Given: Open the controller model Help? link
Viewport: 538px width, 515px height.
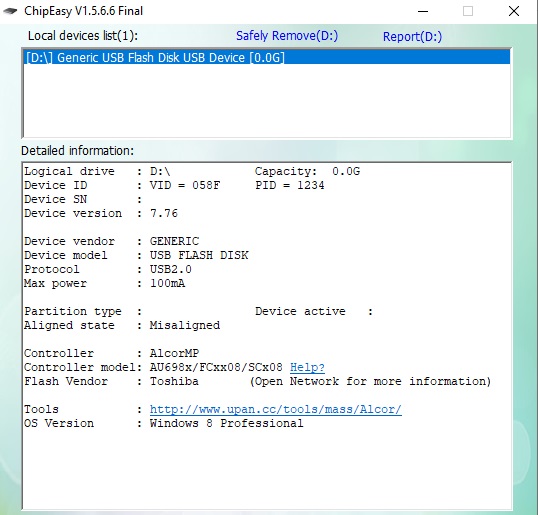Looking at the screenshot, I should tap(307, 367).
